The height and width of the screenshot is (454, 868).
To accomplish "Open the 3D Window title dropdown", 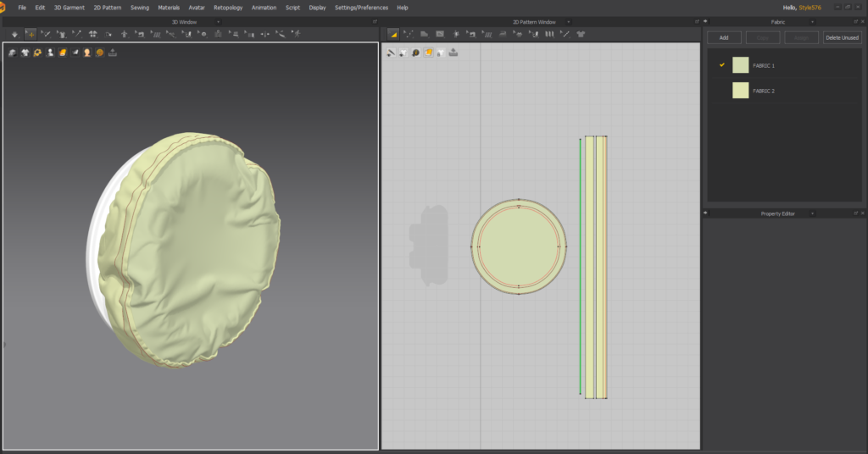I will pos(218,22).
